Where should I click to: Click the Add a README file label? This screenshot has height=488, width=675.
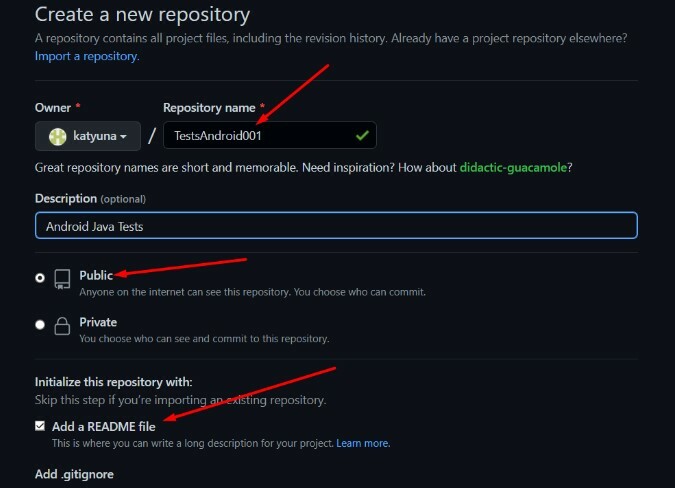pos(104,426)
